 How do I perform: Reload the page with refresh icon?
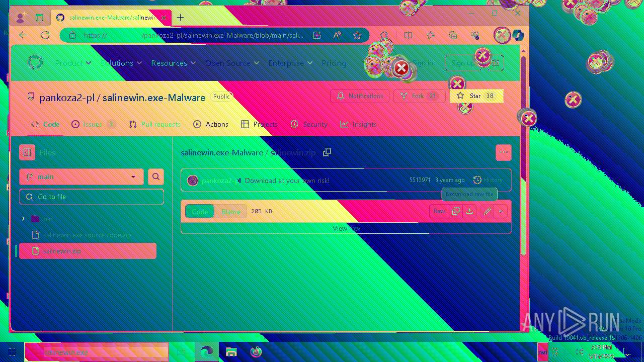click(x=45, y=35)
